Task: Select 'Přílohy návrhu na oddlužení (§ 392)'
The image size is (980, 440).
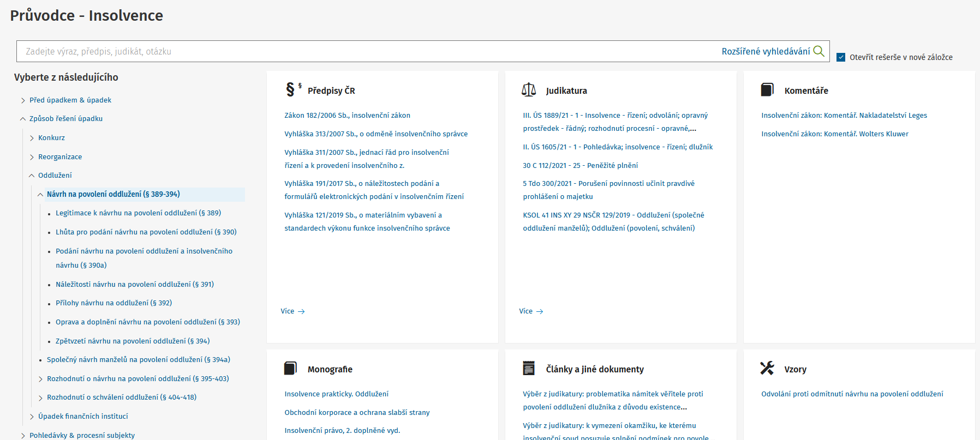Action: (x=113, y=303)
